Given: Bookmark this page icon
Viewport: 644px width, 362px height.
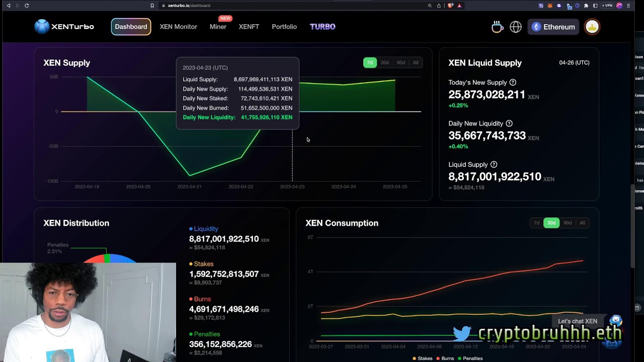Looking at the screenshot, I should 152,6.
